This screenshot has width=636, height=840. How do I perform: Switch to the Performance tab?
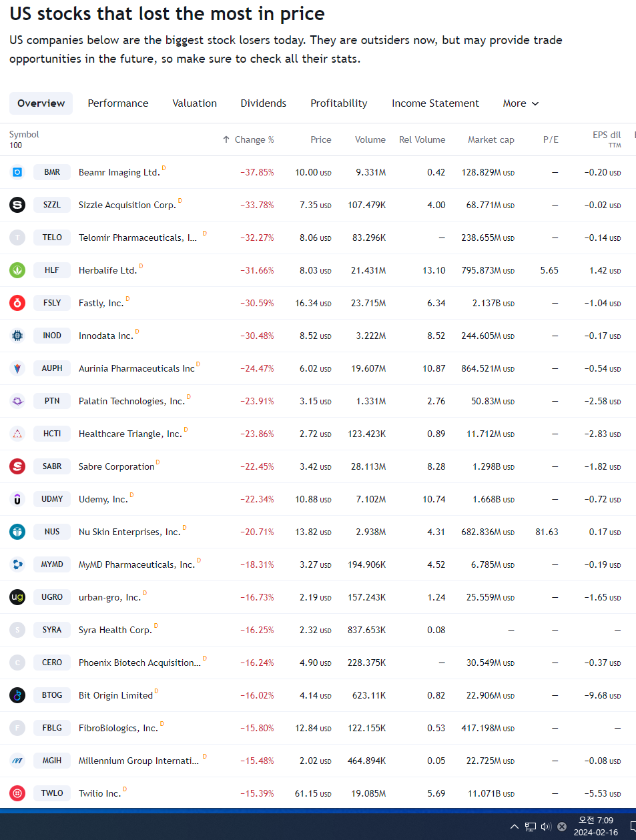(x=118, y=103)
